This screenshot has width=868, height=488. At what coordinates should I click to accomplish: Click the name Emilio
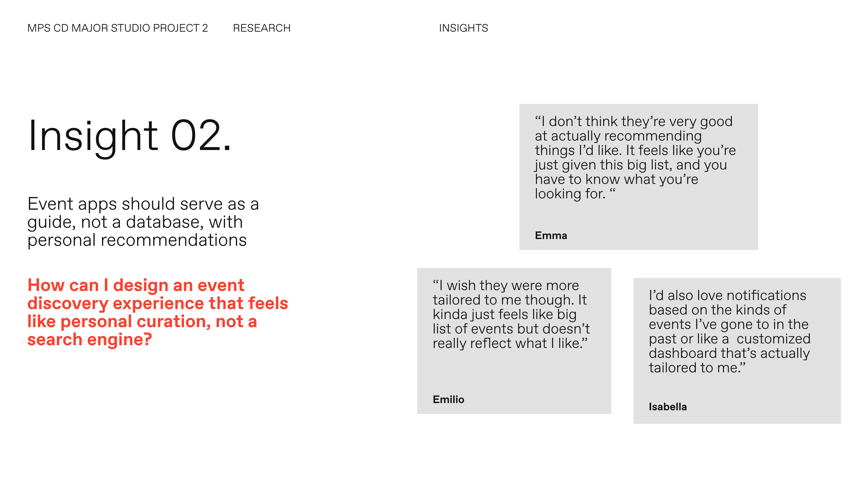448,399
